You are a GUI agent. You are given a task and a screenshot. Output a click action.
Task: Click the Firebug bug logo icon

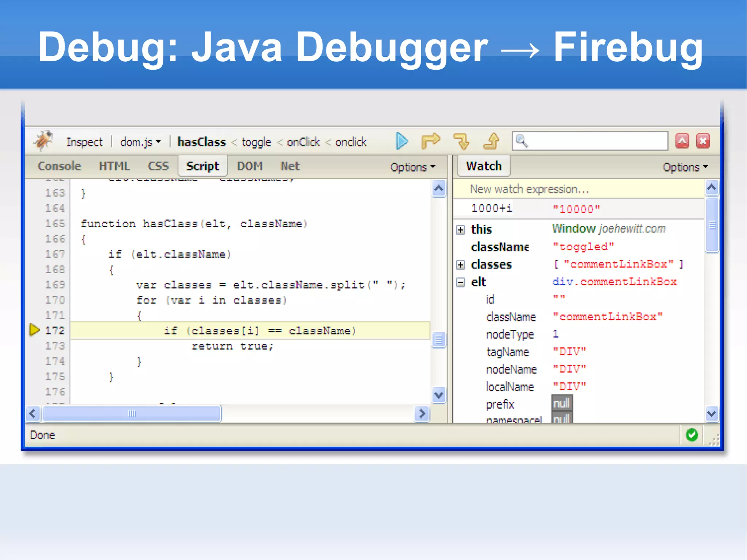(43, 140)
